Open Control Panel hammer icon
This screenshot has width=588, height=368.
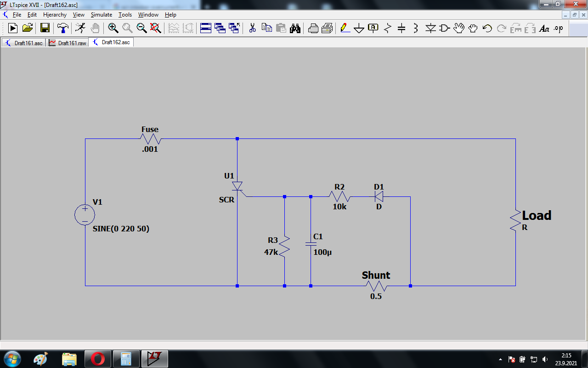pos(63,28)
